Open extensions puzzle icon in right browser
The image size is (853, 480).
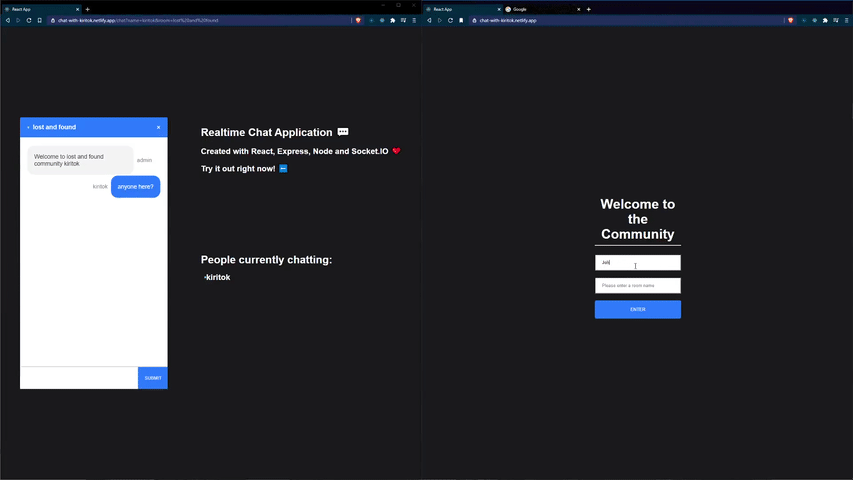(x=825, y=20)
